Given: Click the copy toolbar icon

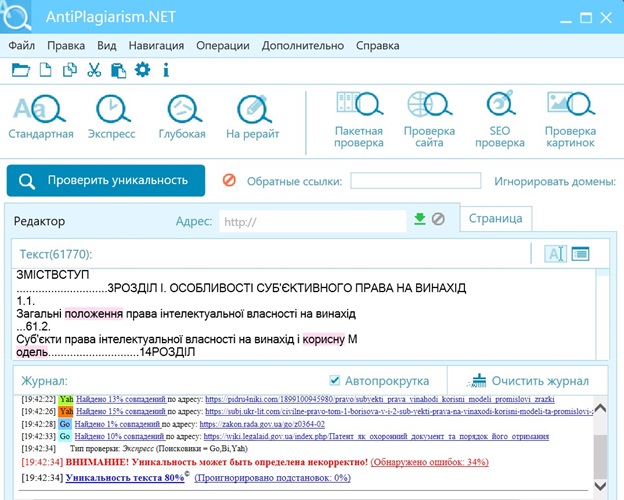Looking at the screenshot, I should point(70,70).
